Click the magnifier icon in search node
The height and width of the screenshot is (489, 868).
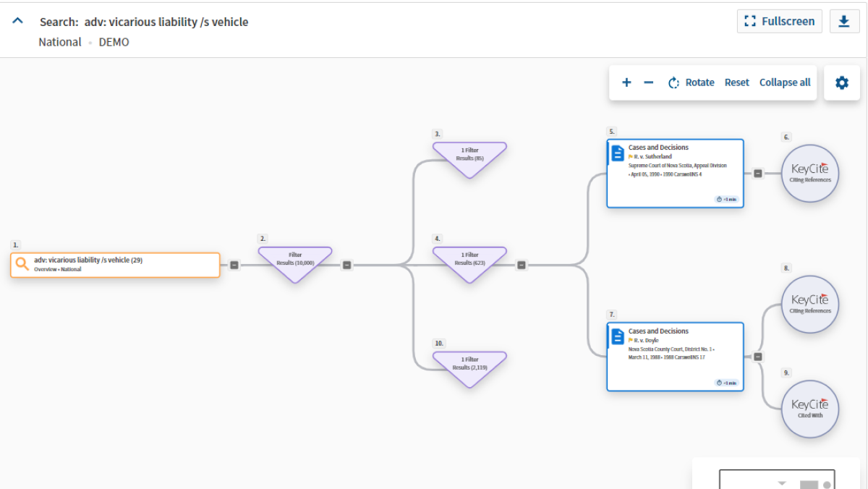click(22, 265)
